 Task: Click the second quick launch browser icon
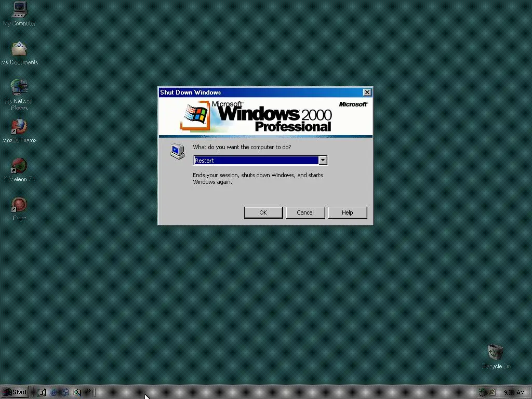click(x=54, y=393)
